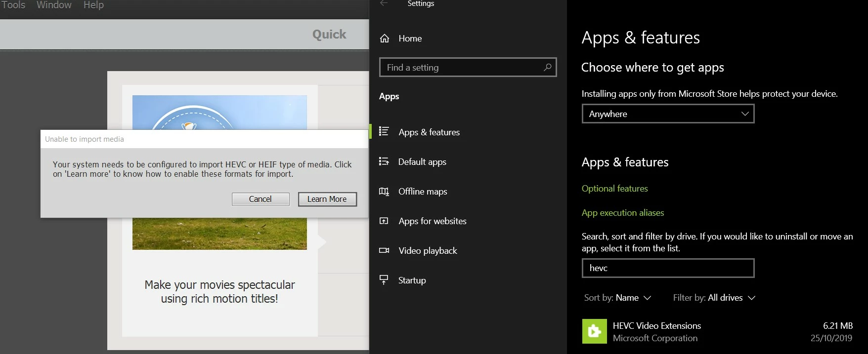Image resolution: width=868 pixels, height=354 pixels.
Task: Click the landscape preview thumbnail
Action: pyautogui.click(x=219, y=172)
